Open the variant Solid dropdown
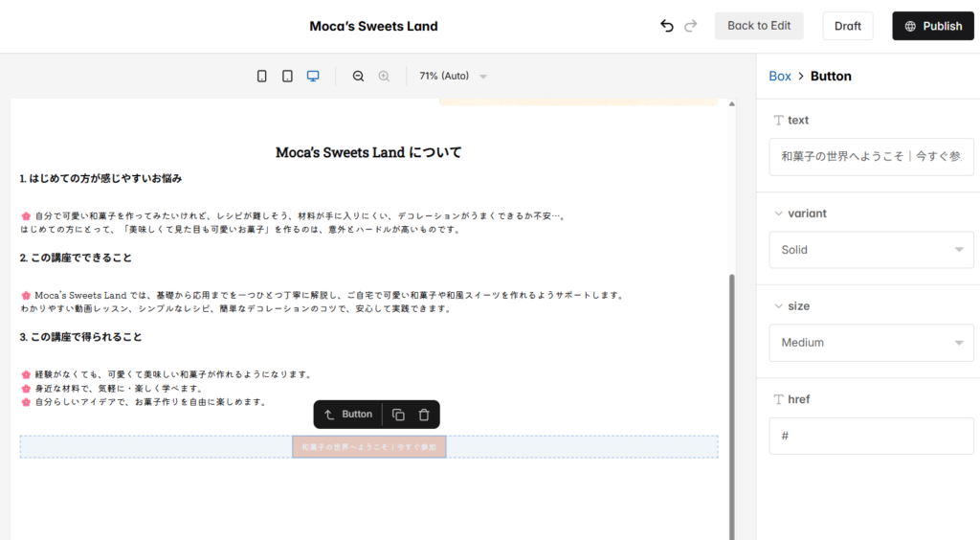Viewport: 980px width, 540px height. point(871,250)
